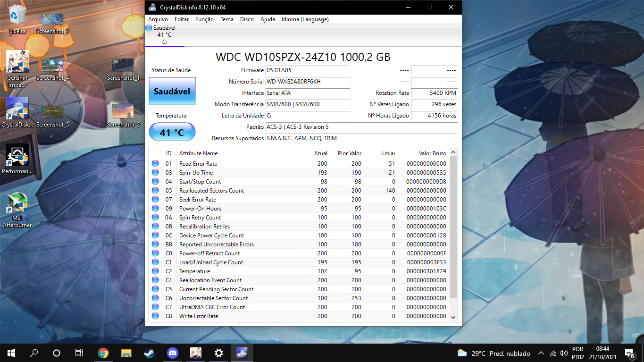Open Steam from the taskbar
Screen dimensions: 644x362
tap(149, 353)
